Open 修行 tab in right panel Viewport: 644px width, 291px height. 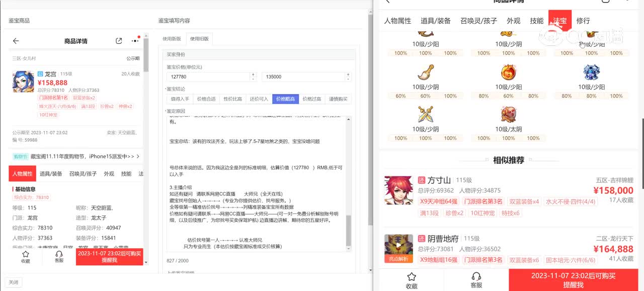(x=583, y=21)
